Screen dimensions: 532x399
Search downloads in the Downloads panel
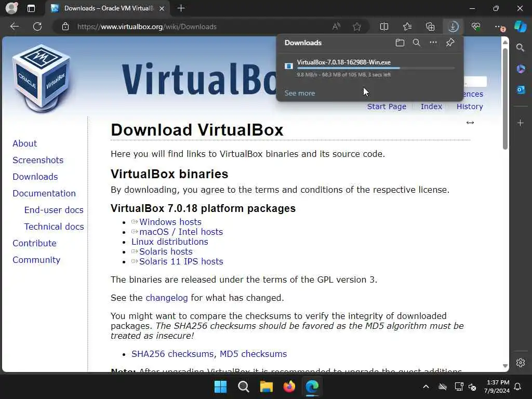point(416,43)
